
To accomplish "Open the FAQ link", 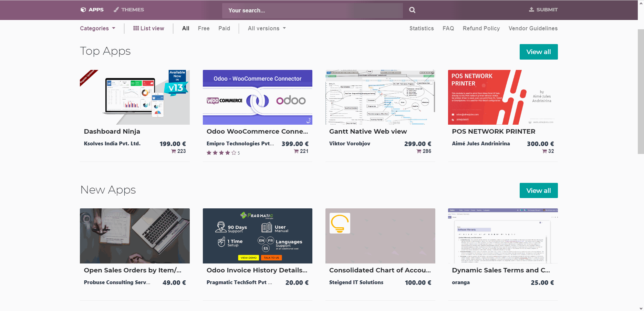I will click(x=448, y=28).
